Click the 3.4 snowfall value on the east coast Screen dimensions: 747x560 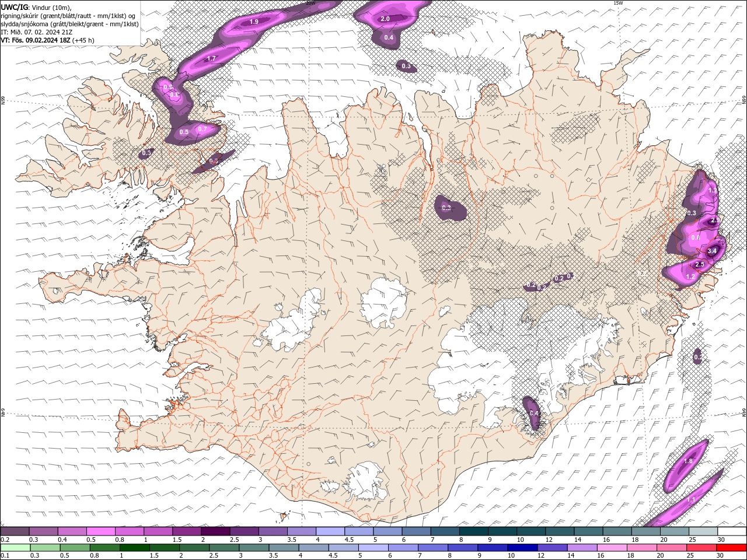click(712, 251)
